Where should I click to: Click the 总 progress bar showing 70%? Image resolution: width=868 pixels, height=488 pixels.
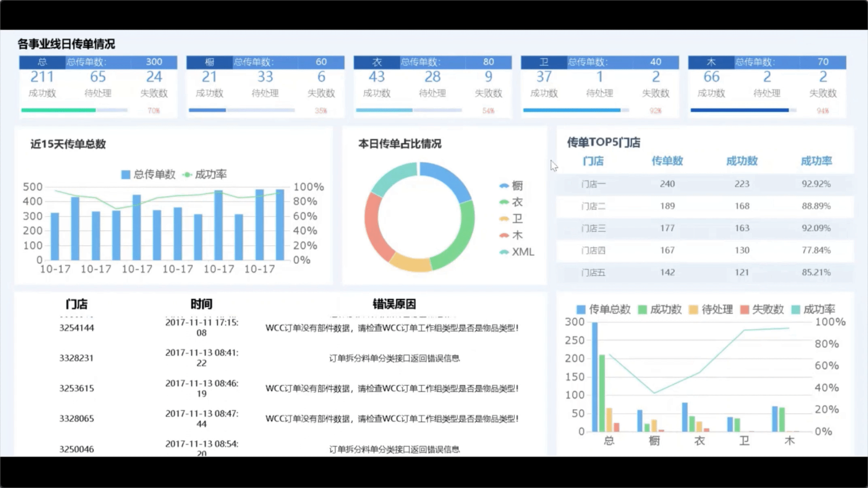(74, 110)
